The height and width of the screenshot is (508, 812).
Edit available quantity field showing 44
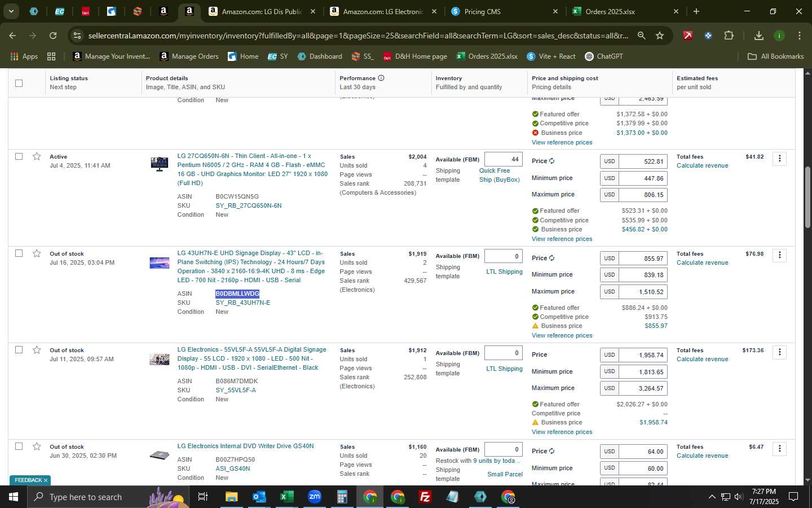pyautogui.click(x=504, y=159)
